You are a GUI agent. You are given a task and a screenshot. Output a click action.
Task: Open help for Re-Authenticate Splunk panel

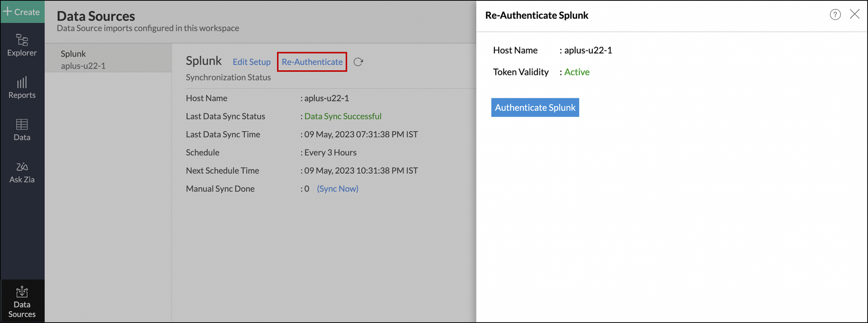[835, 15]
